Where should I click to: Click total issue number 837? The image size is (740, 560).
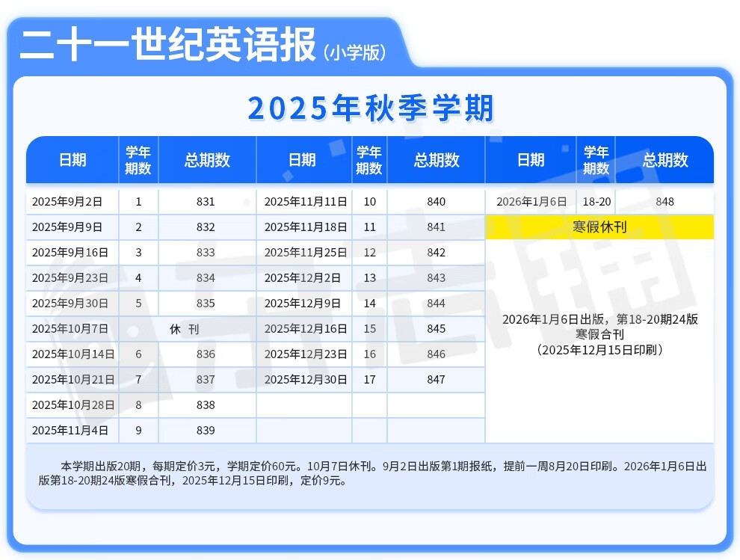[x=206, y=380]
